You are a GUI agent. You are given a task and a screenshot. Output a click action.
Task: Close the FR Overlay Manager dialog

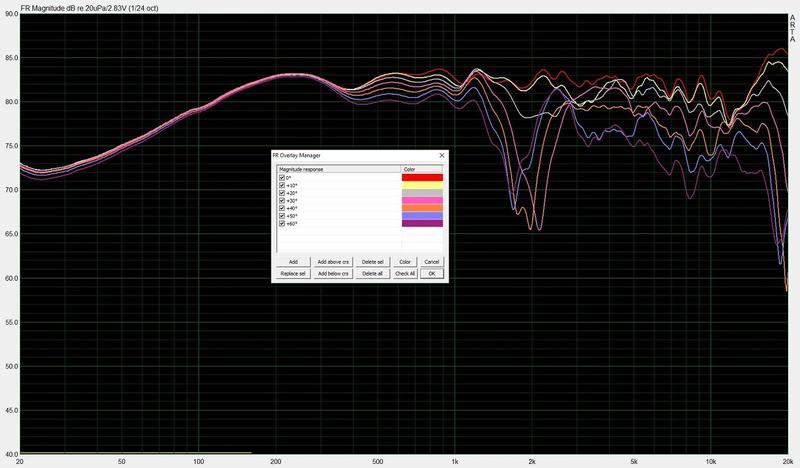coord(441,156)
